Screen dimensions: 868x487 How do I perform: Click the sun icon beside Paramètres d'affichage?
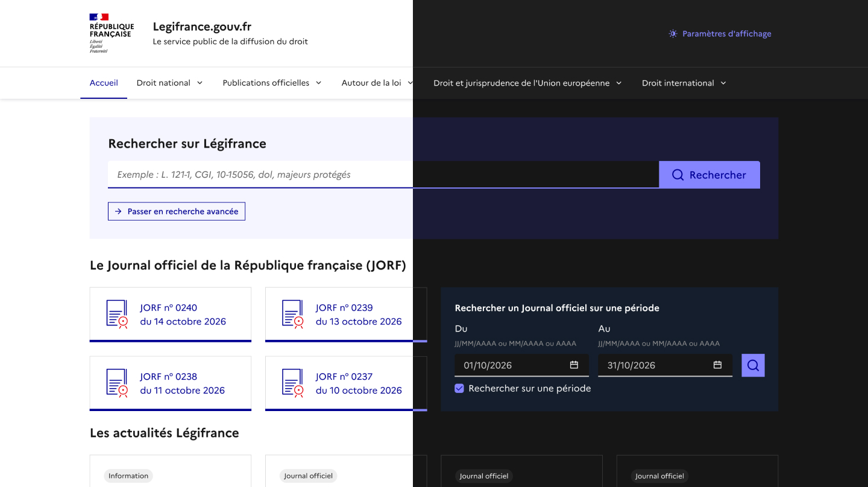[x=673, y=34]
